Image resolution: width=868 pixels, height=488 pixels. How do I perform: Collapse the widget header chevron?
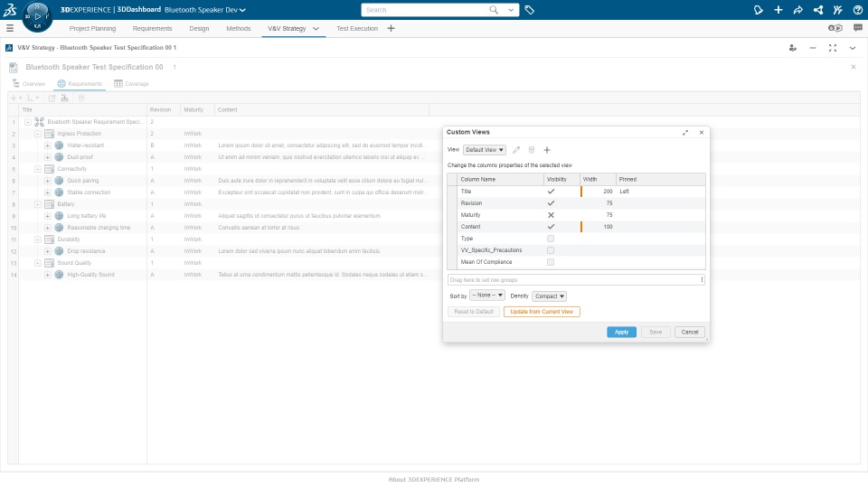click(853, 48)
